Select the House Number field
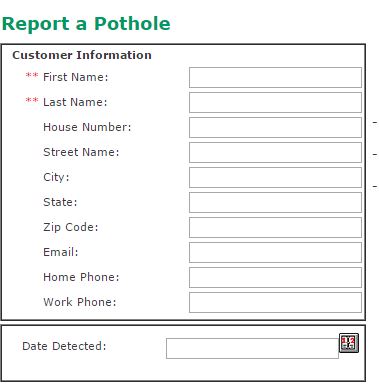 (x=275, y=127)
